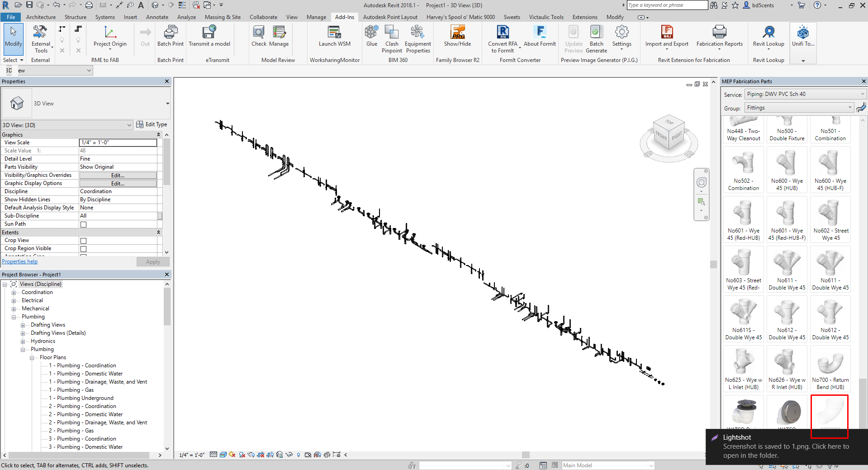Enable the Crop View checkbox
868x470 pixels.
pyautogui.click(x=83, y=240)
